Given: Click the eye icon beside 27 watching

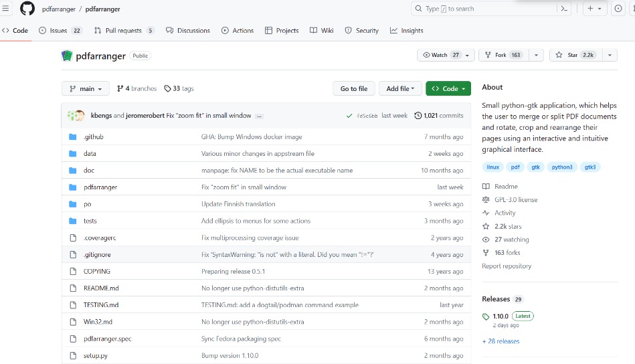Looking at the screenshot, I should [486, 240].
